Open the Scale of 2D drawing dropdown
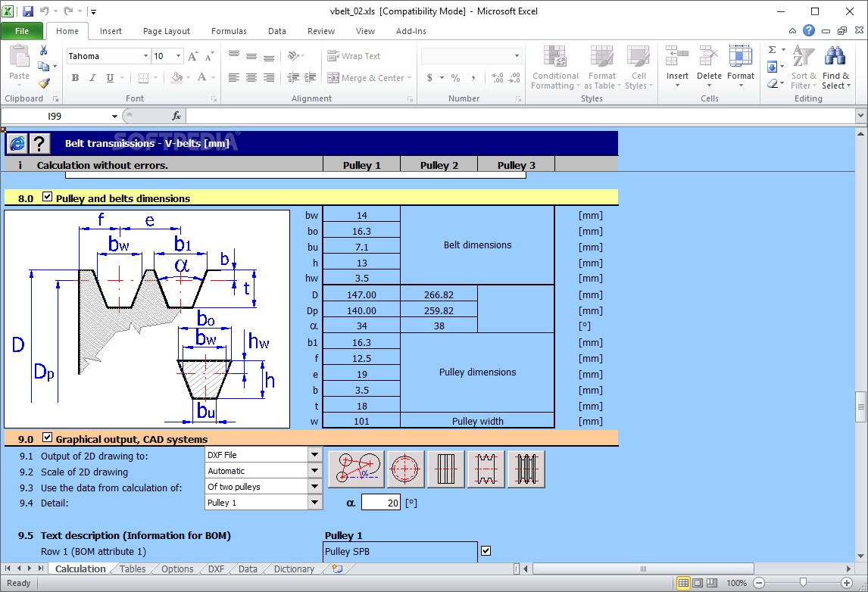This screenshot has width=868, height=592. [314, 470]
